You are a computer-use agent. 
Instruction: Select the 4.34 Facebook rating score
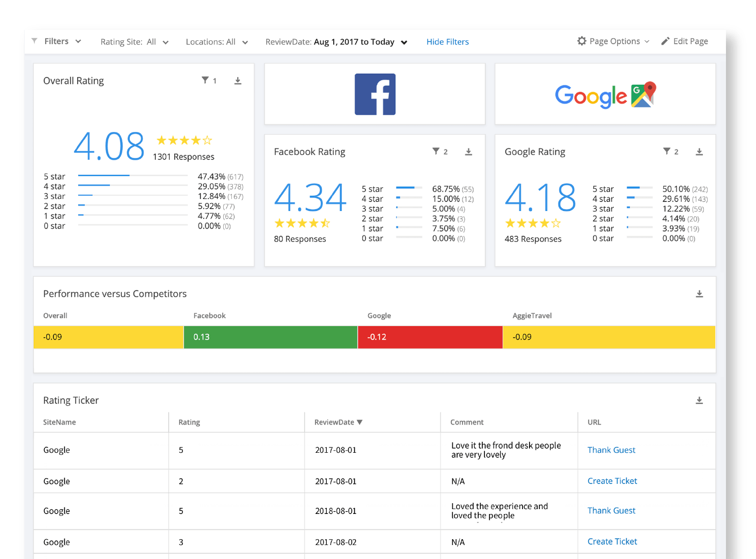pos(310,197)
